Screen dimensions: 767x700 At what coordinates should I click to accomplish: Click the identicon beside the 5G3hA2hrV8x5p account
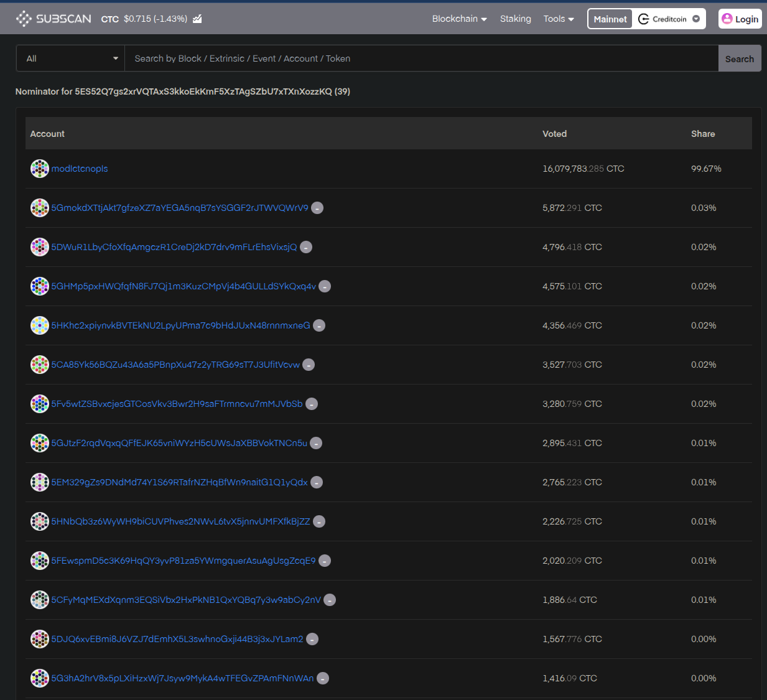(40, 678)
